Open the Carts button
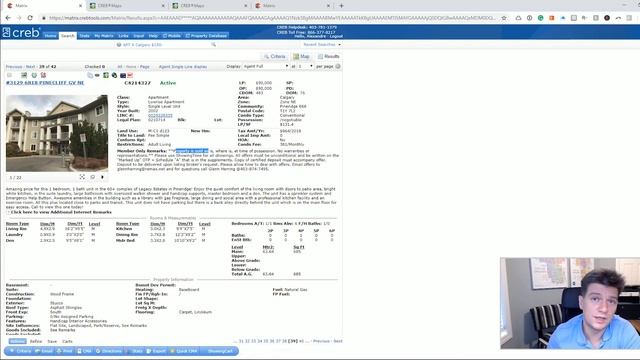This screenshot has width=640, height=360. pos(67,341)
